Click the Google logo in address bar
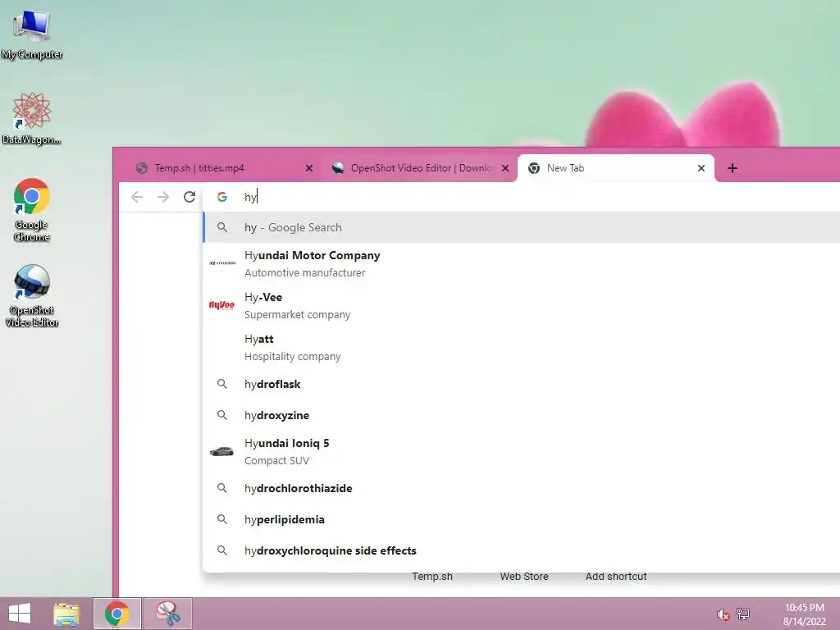 [x=221, y=197]
